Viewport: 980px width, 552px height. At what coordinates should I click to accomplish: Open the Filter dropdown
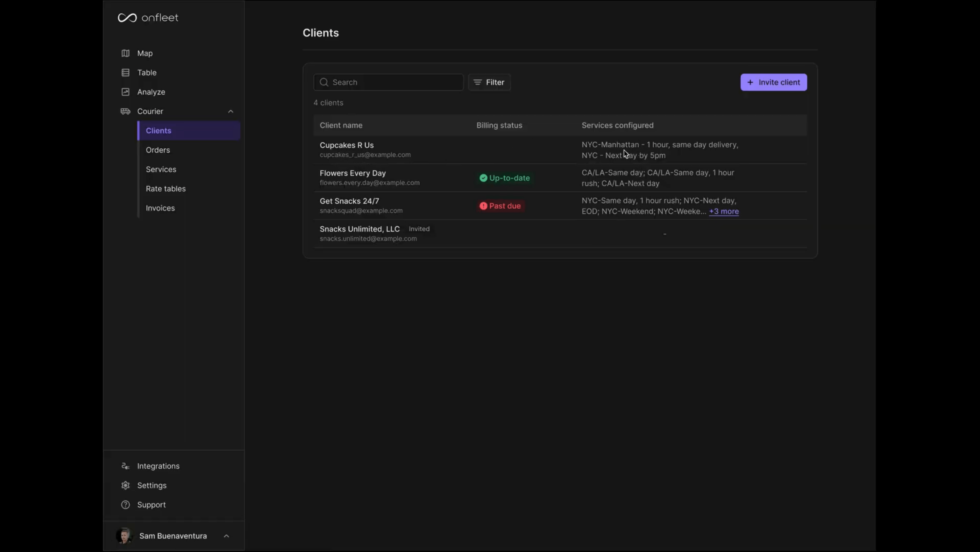489,82
